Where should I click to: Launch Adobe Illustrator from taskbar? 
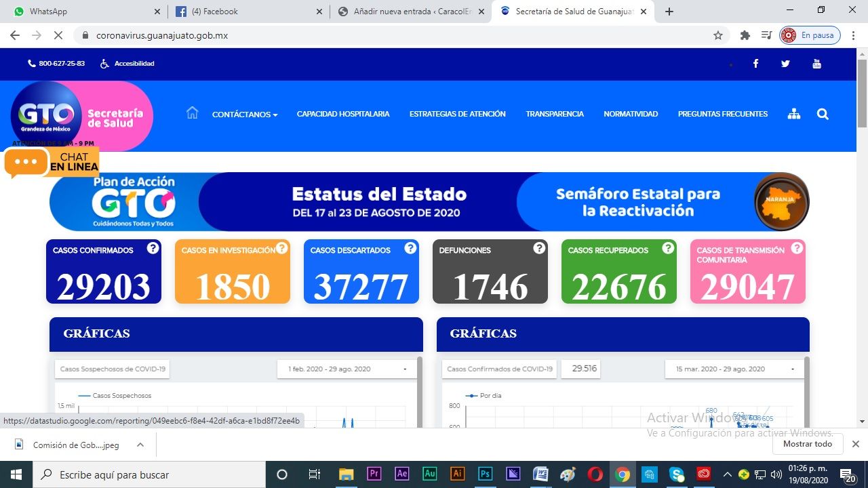pyautogui.click(x=457, y=474)
